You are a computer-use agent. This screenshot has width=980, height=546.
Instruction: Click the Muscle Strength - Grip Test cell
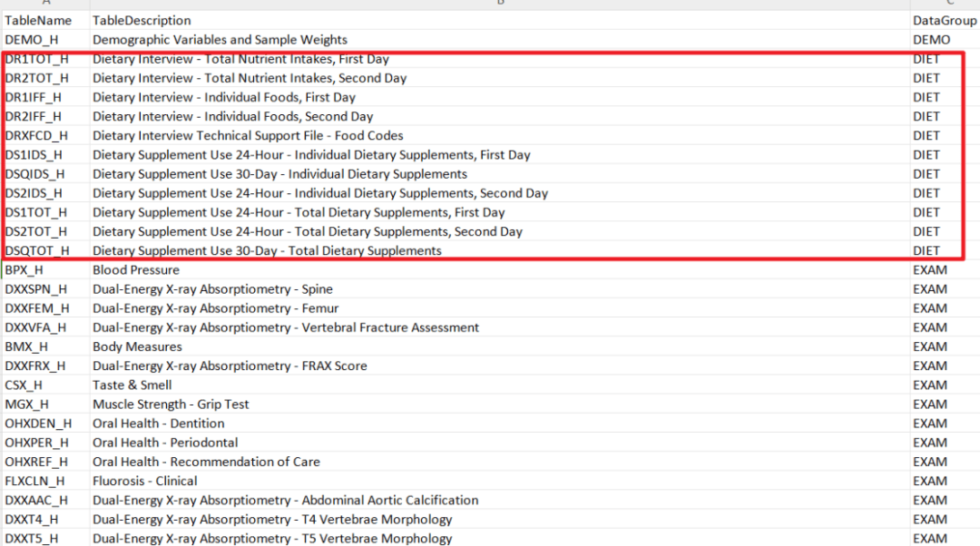(x=171, y=405)
